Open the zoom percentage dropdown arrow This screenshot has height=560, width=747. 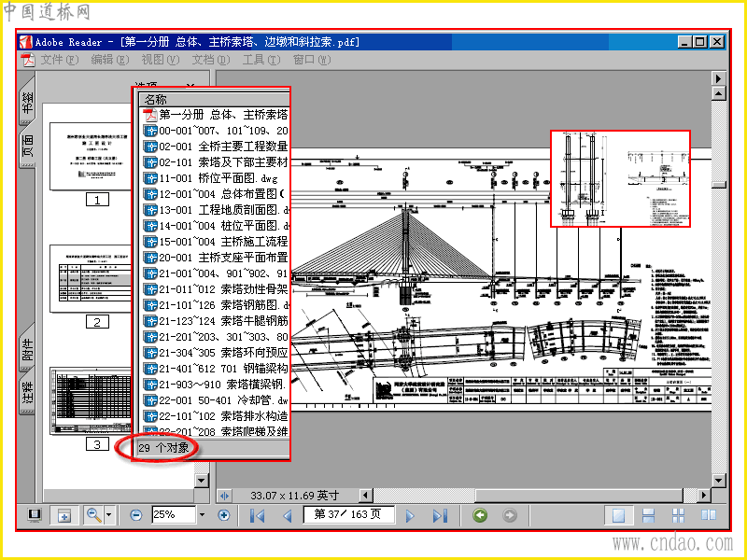click(202, 515)
